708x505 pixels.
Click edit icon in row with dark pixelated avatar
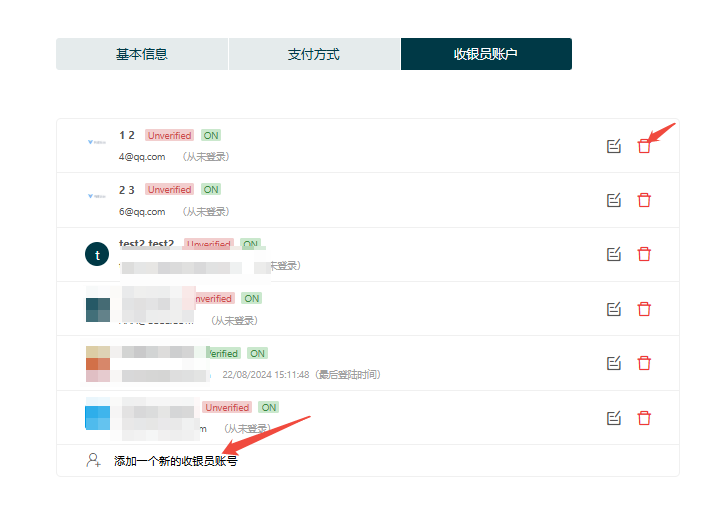coord(614,309)
